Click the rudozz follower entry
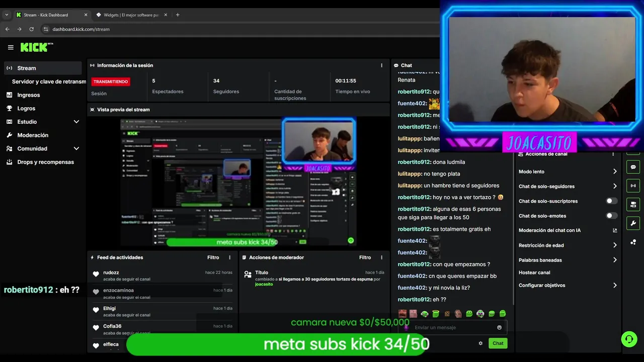The image size is (644, 362). [x=162, y=276]
